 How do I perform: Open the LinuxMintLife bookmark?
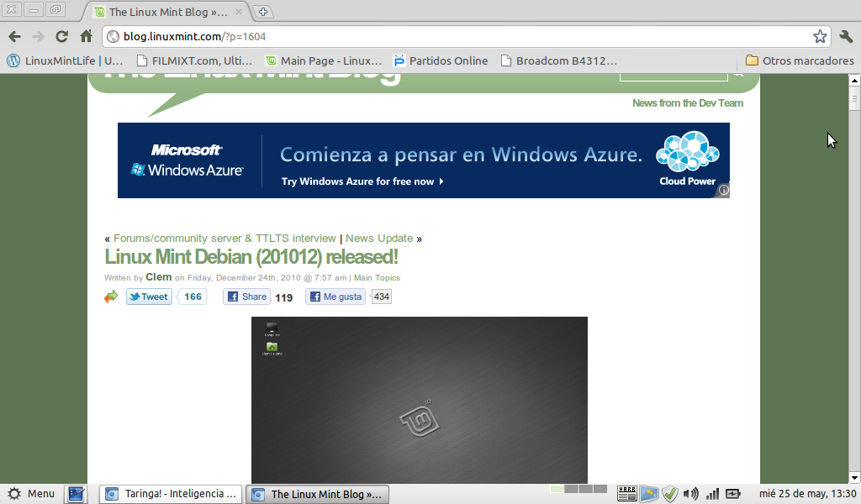point(65,60)
